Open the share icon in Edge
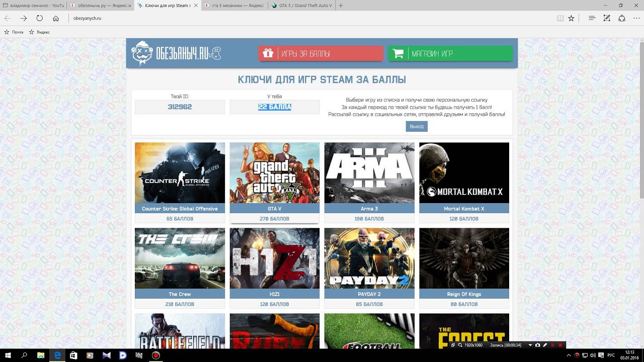The height and width of the screenshot is (362, 644). pyautogui.click(x=622, y=18)
